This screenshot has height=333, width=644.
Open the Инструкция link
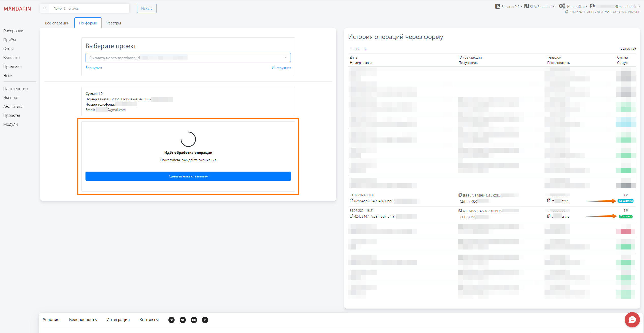[x=281, y=68]
